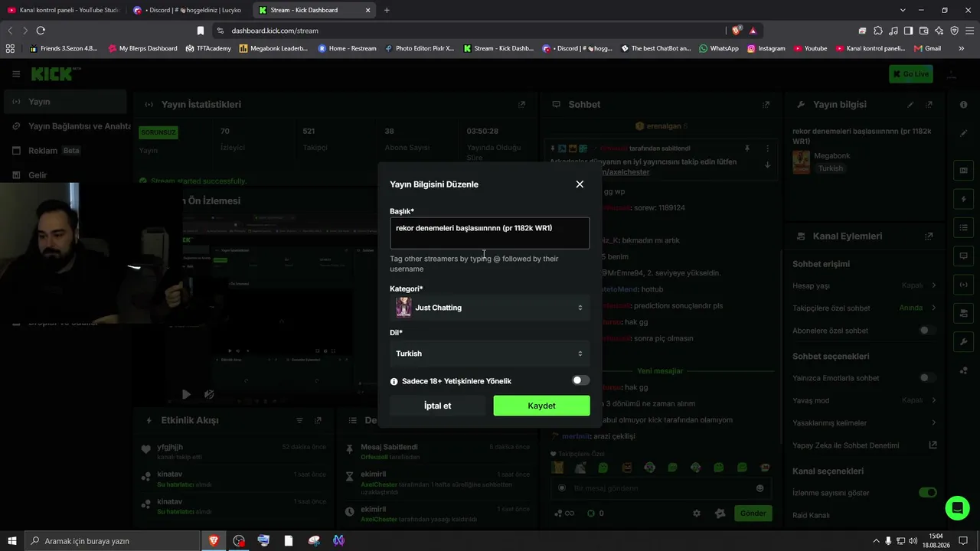Open the green support chat bubble

[x=957, y=508]
